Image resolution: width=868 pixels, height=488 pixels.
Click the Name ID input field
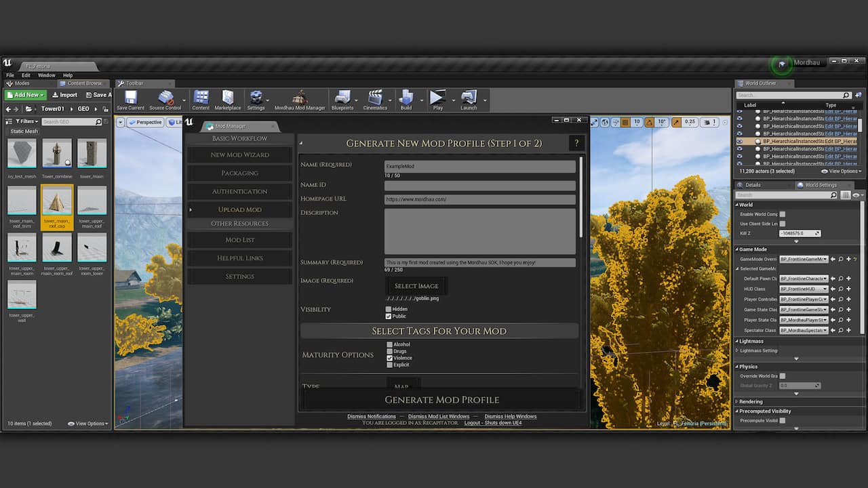pos(480,186)
